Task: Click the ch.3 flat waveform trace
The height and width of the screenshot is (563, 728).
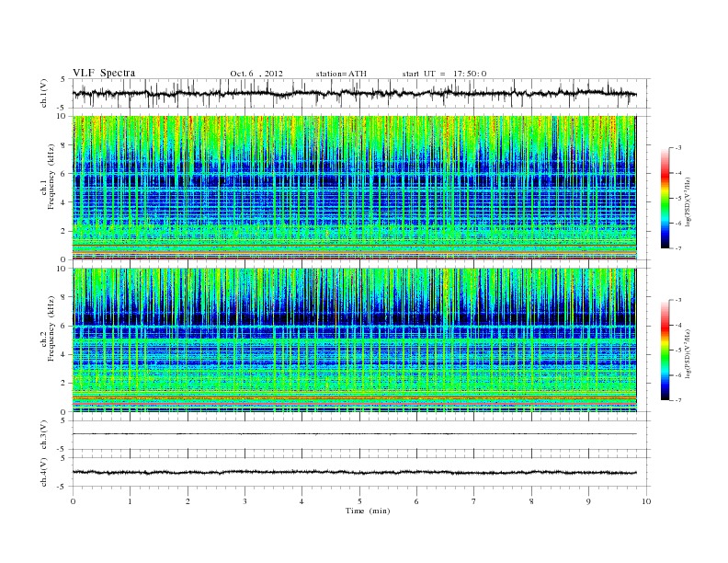Action: click(354, 434)
